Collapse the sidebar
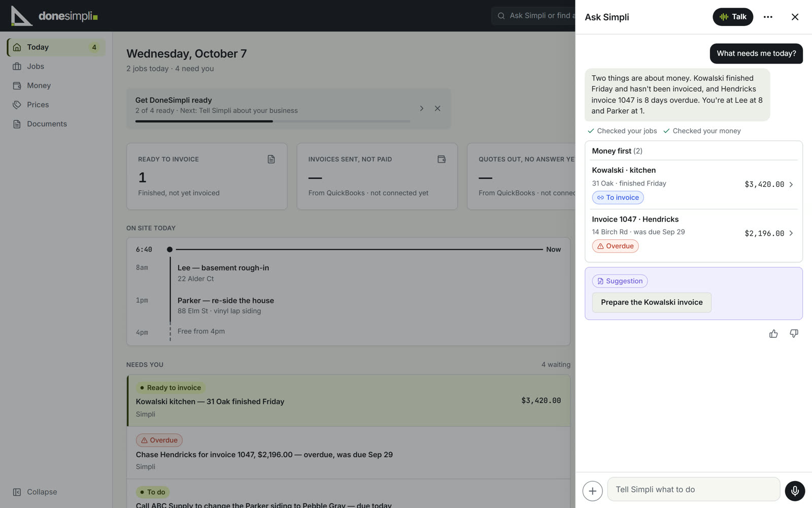The height and width of the screenshot is (508, 812). click(35, 492)
